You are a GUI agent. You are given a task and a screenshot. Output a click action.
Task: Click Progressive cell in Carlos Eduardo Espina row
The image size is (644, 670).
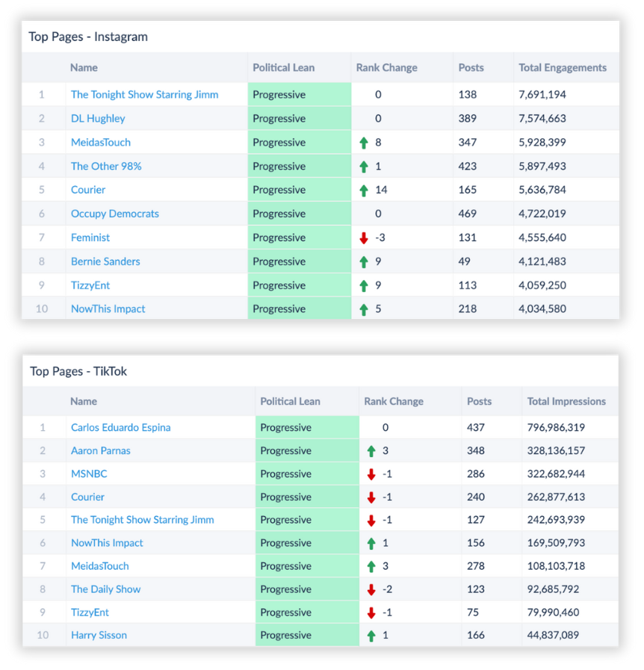(x=307, y=427)
